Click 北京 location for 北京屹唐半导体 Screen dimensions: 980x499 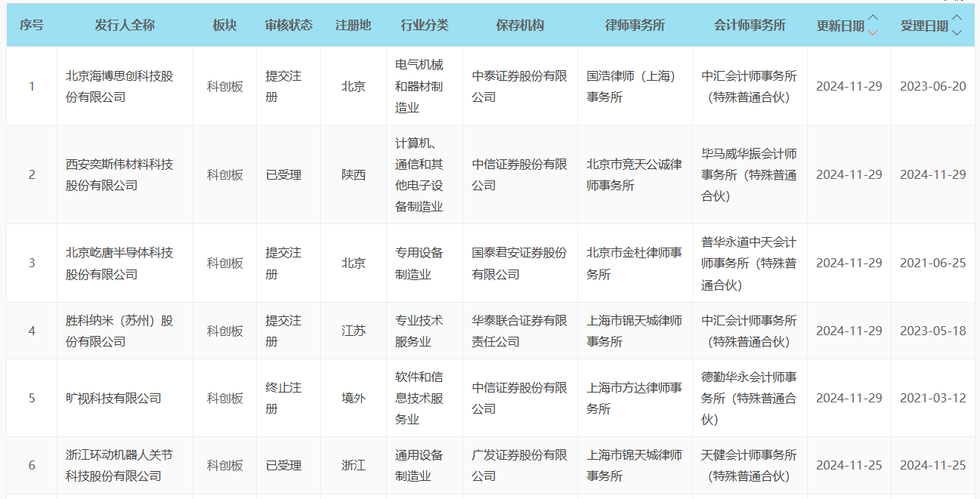pyautogui.click(x=354, y=263)
